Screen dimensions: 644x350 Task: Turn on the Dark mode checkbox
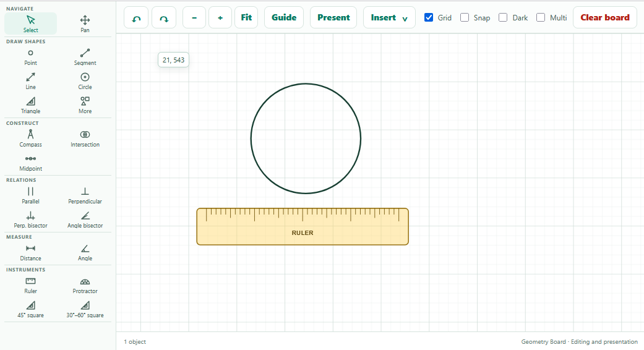pyautogui.click(x=503, y=18)
